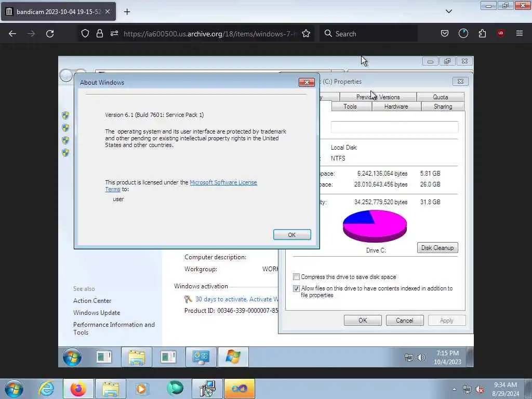Click the drive label text field
The width and height of the screenshot is (532, 399).
tap(394, 127)
